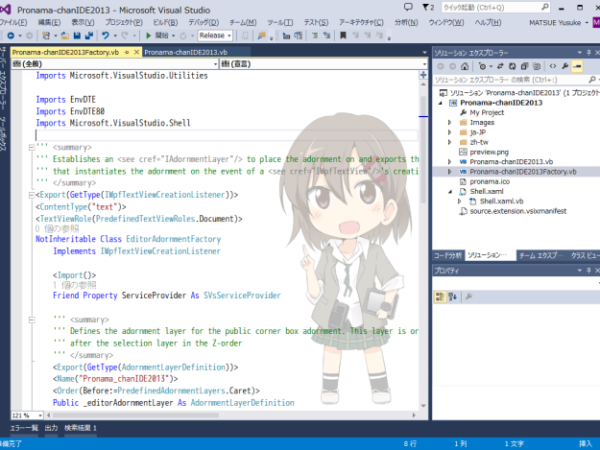Viewport: 600px width, 450px height.
Task: Collapse the EditorAdornmentFactory class region
Action: pos(32,196)
